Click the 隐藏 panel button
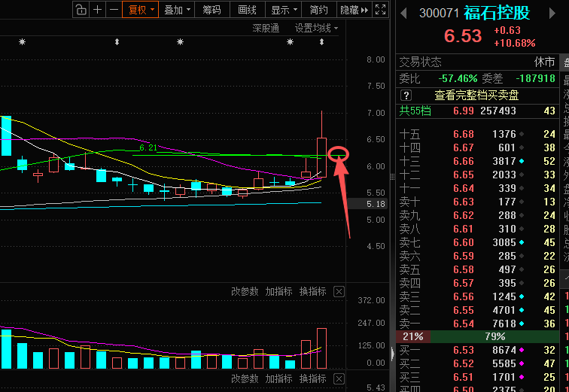 coord(354,10)
